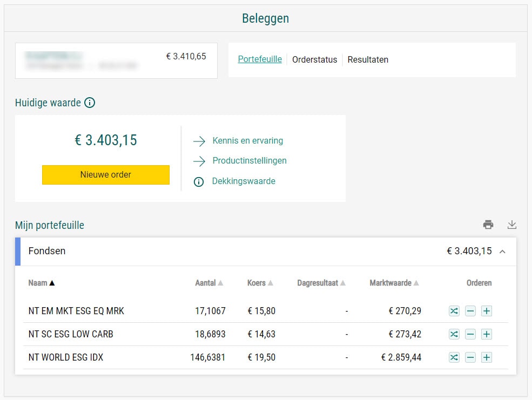Select fund name NT EM MKT ESG EQ MRK
The height and width of the screenshot is (400, 532).
tap(76, 311)
